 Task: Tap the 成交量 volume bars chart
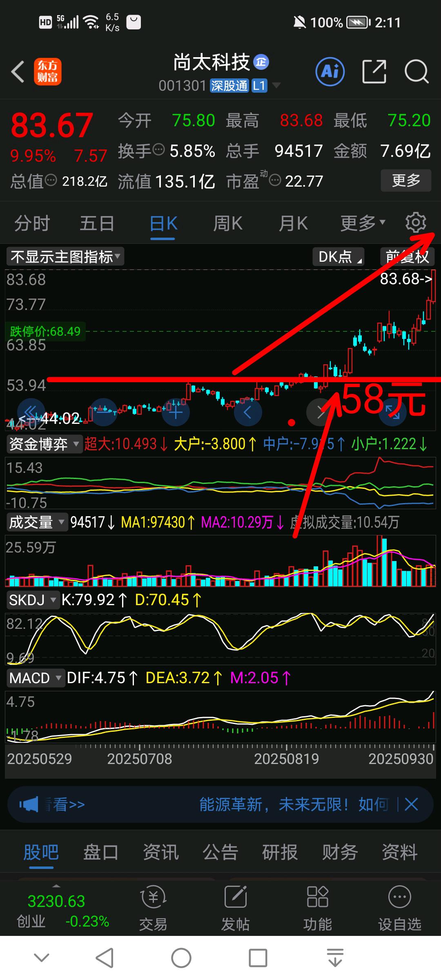220,561
